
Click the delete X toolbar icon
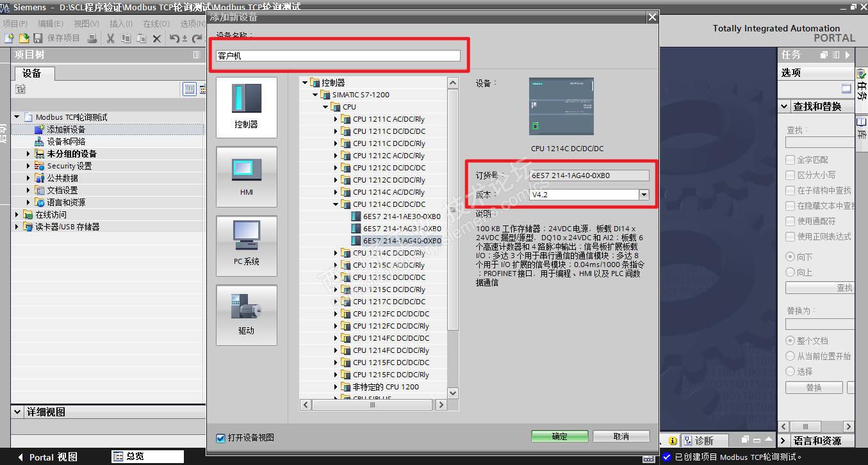[157, 38]
